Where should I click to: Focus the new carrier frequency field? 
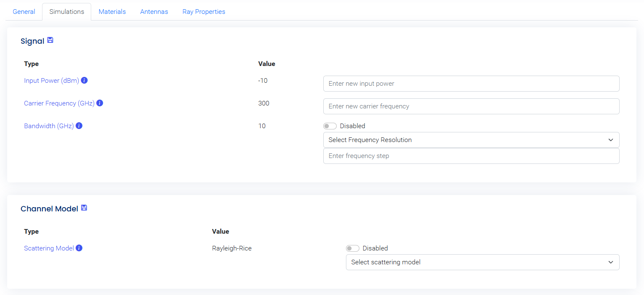pyautogui.click(x=471, y=106)
